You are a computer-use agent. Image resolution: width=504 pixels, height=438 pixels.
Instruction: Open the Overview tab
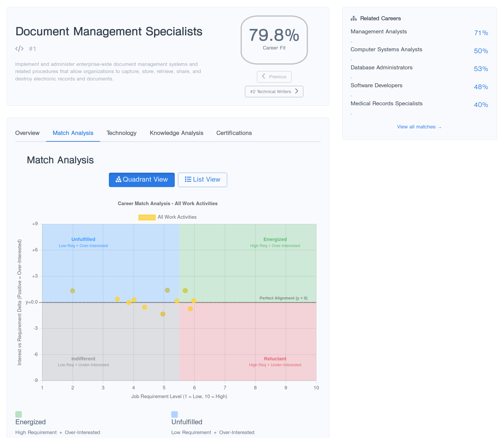(x=27, y=133)
